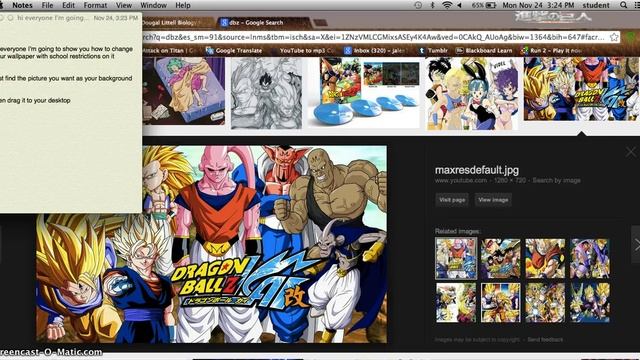
Task: Open the Edit menu
Action: pyautogui.click(x=68, y=5)
